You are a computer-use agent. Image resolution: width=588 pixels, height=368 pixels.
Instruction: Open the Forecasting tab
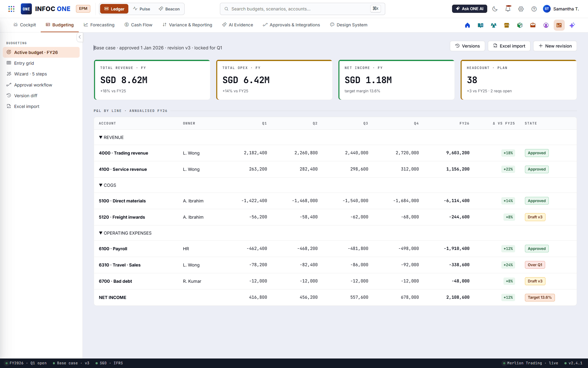(x=99, y=25)
